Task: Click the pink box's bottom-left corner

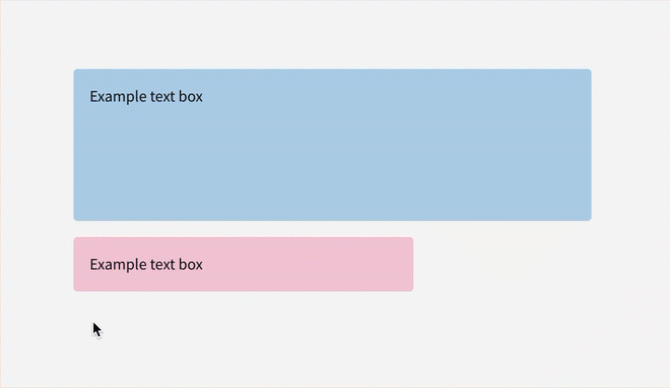Action: 75,290
